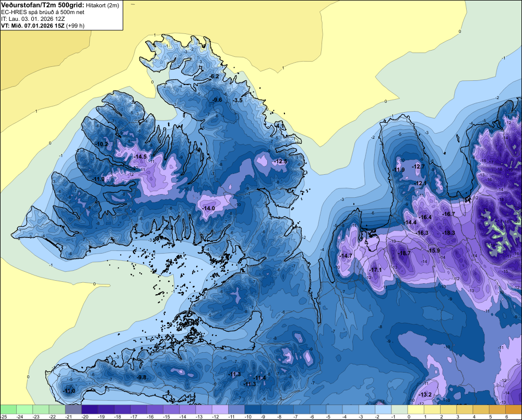Click the orange legend swatch above 6
522x420 pixels.
pyautogui.click(x=514, y=409)
